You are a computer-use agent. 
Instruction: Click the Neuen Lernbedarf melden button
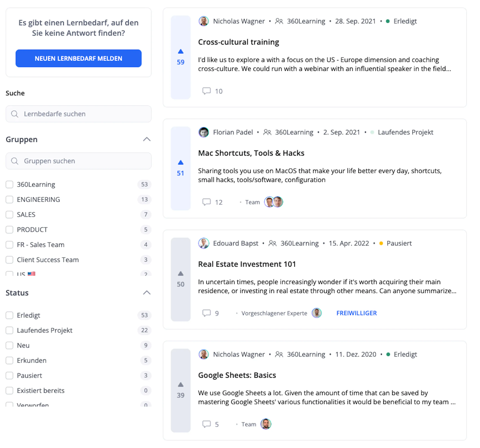(x=78, y=58)
